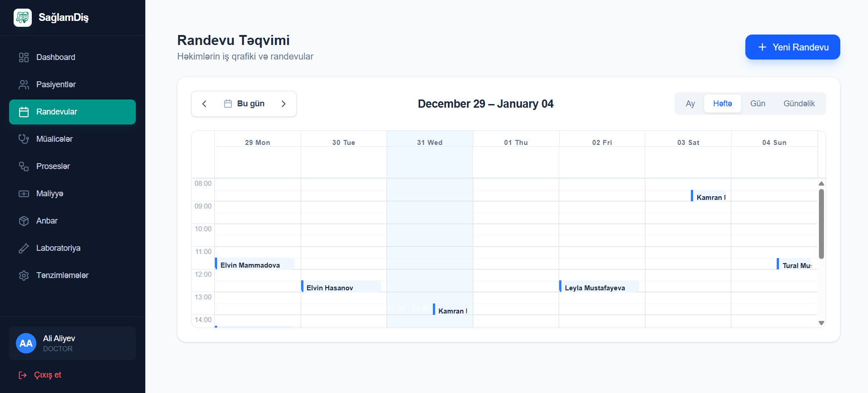Click the calendar icon beside Bu gün

pyautogui.click(x=228, y=104)
